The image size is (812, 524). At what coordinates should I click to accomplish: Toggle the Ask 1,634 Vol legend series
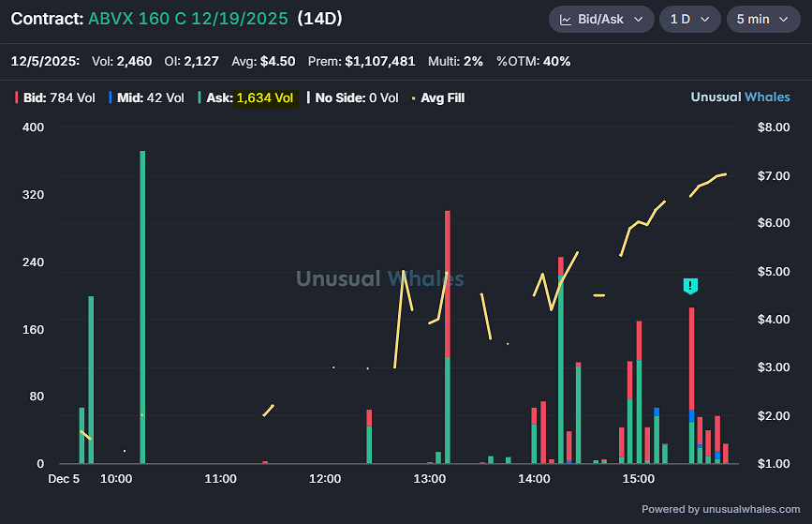coord(246,98)
